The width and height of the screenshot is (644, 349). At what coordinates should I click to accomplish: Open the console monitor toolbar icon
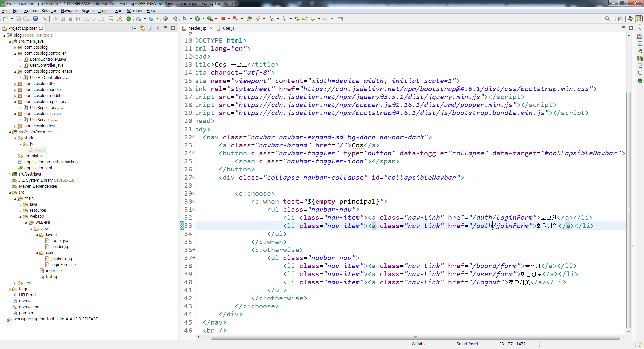pos(35,19)
